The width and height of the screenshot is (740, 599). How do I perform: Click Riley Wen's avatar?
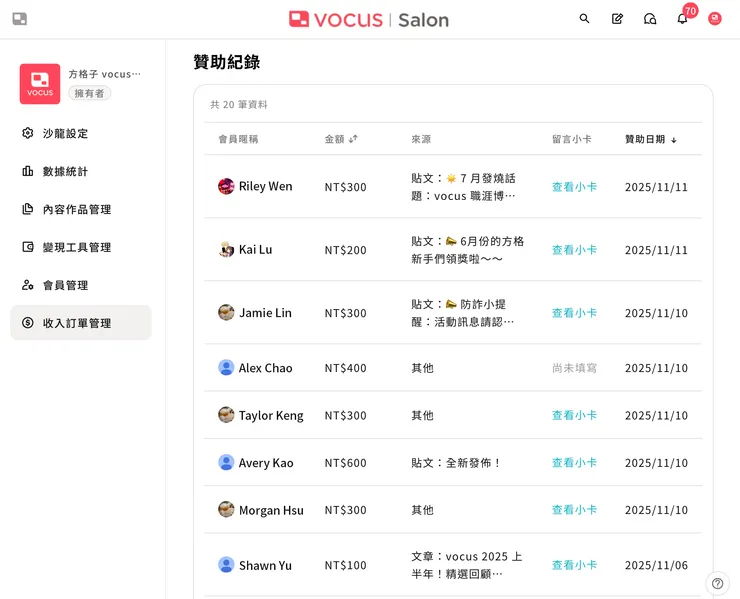click(x=226, y=186)
